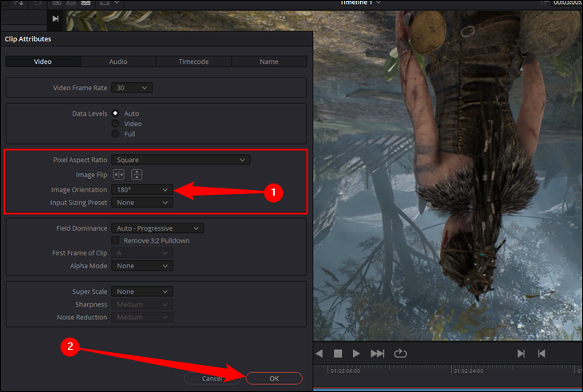
Task: Toggle loop playback icon
Action: click(x=400, y=353)
